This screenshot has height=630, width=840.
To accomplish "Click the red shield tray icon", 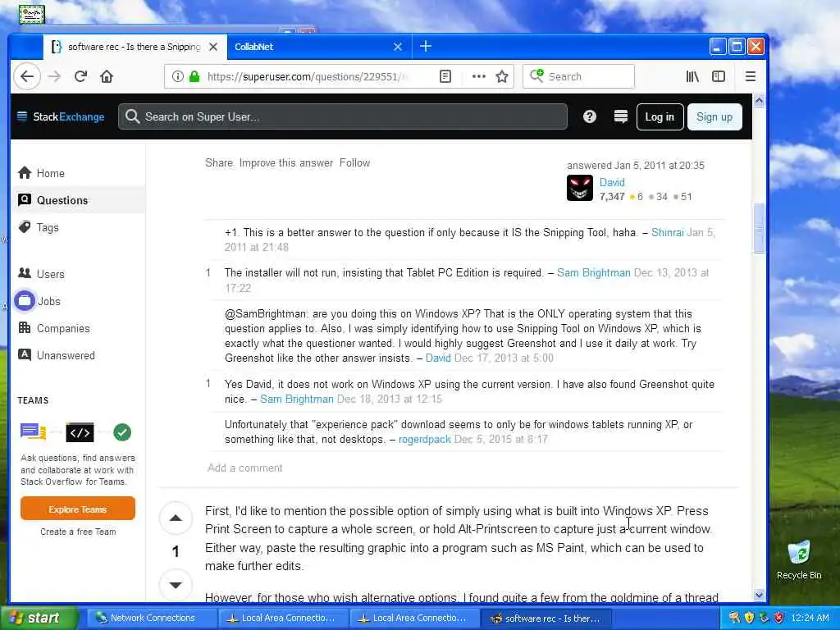I will click(779, 618).
